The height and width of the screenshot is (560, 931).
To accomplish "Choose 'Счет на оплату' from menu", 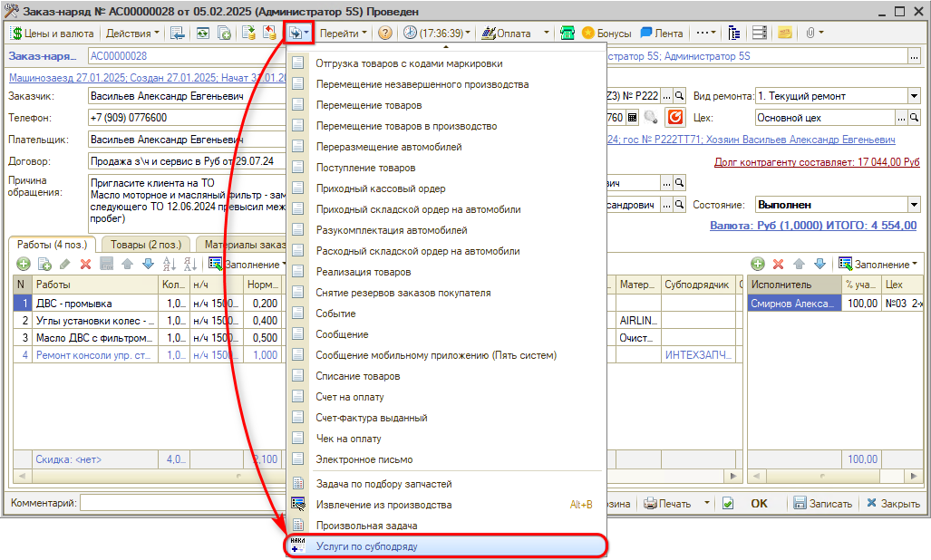I will [349, 397].
